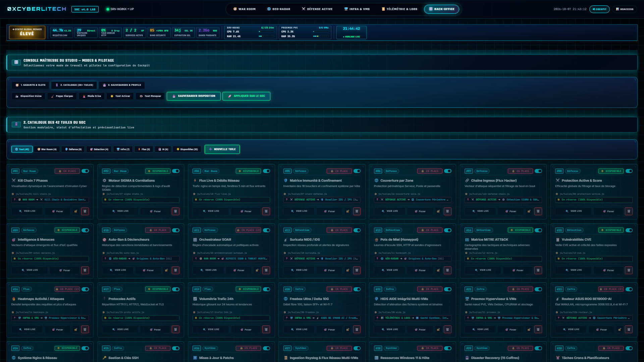
Task: Click lock icon on Chaîne Ingress tile
Action: tap(529, 211)
